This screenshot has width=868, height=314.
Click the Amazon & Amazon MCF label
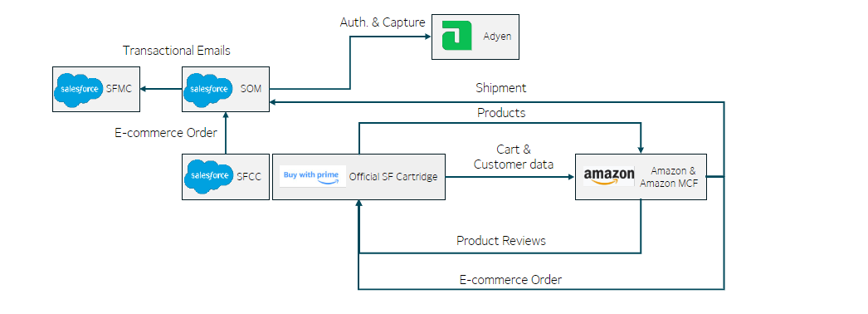pos(669,177)
